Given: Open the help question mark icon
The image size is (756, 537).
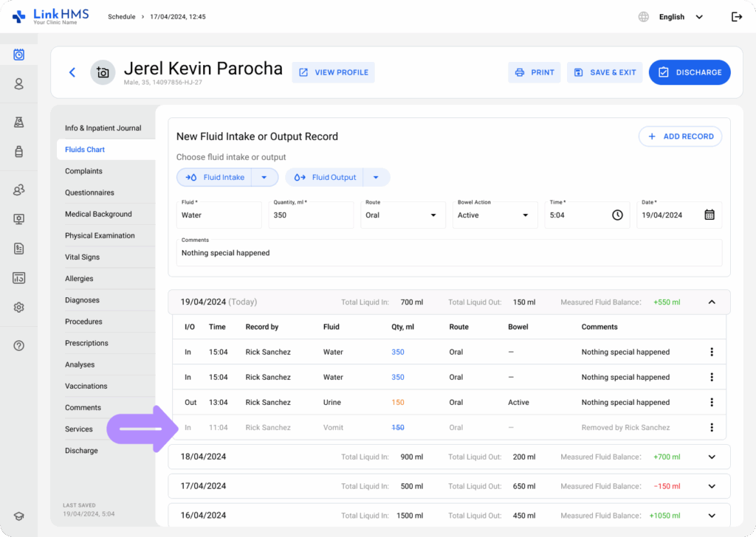Looking at the screenshot, I should click(19, 345).
